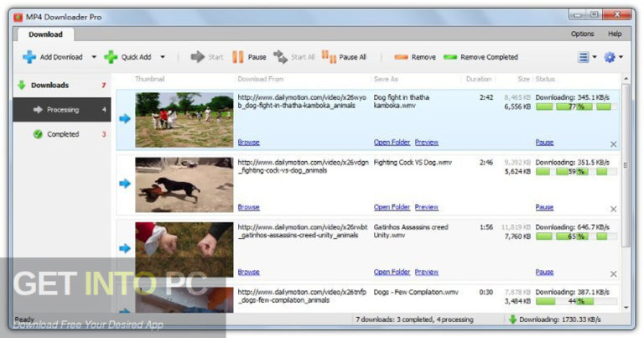Pause the Gatinhos download via link
The height and width of the screenshot is (338, 644).
pos(544,272)
